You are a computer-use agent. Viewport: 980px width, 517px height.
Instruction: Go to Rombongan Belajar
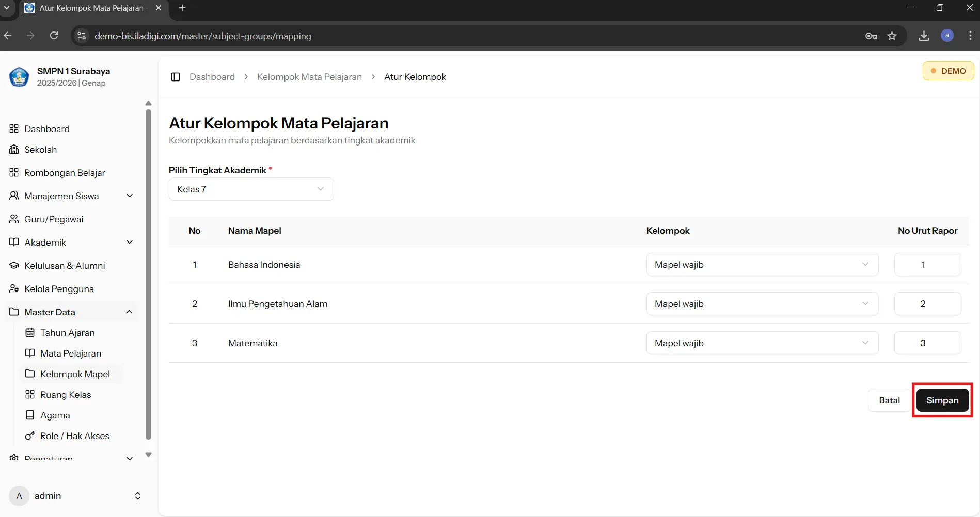point(65,173)
